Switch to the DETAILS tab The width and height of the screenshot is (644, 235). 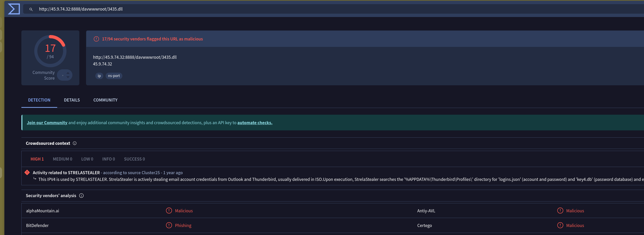pos(72,100)
